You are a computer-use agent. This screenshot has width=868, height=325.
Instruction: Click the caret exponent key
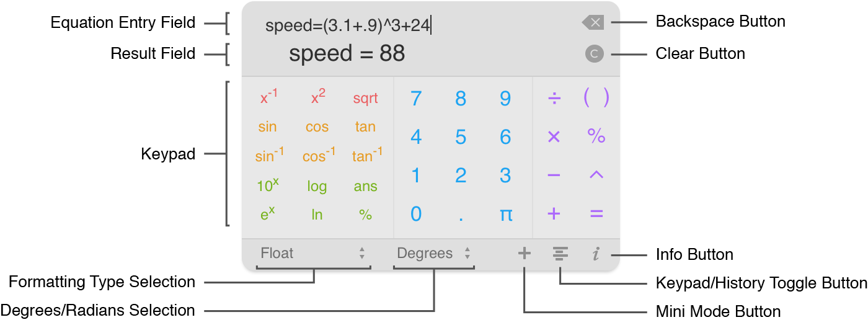click(x=596, y=175)
